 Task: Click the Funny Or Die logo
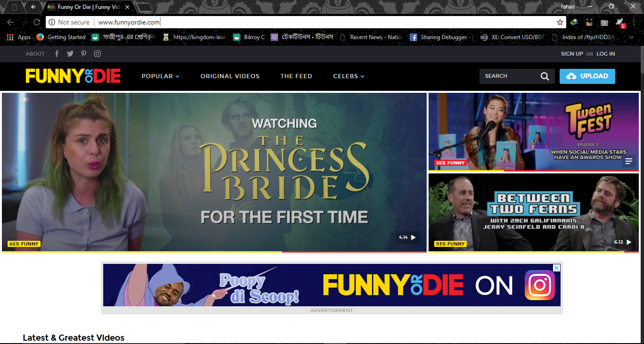pyautogui.click(x=73, y=76)
